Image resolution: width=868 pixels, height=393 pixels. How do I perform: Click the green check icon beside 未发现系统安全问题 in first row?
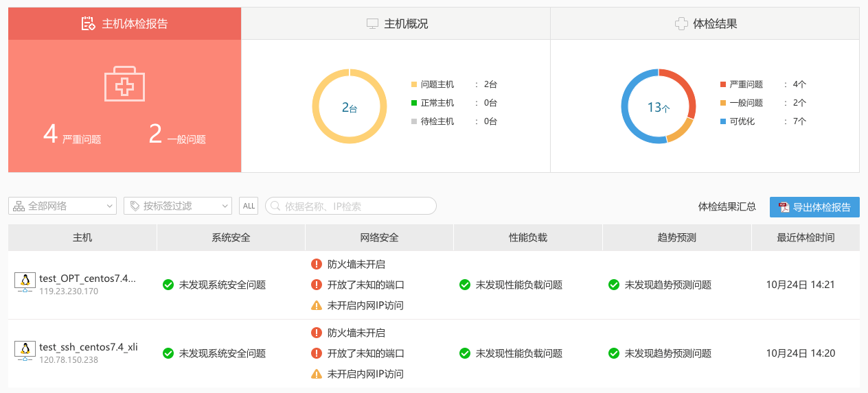point(168,285)
